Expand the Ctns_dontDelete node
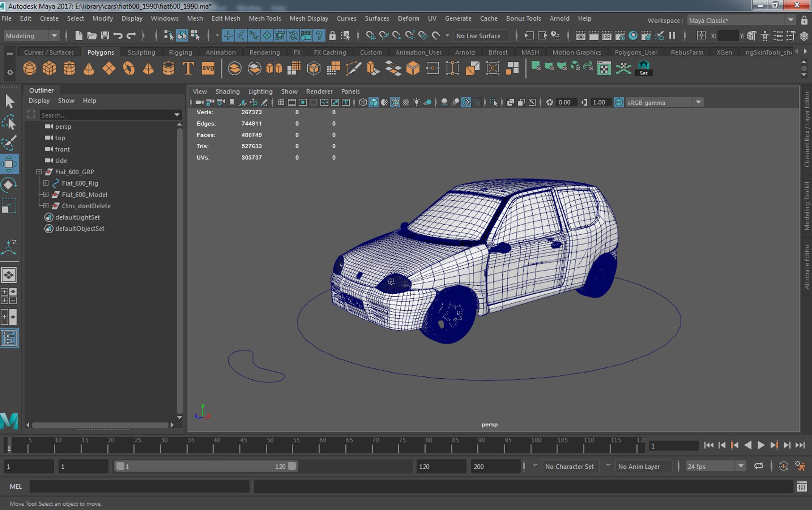Image resolution: width=812 pixels, height=510 pixels. tap(46, 206)
